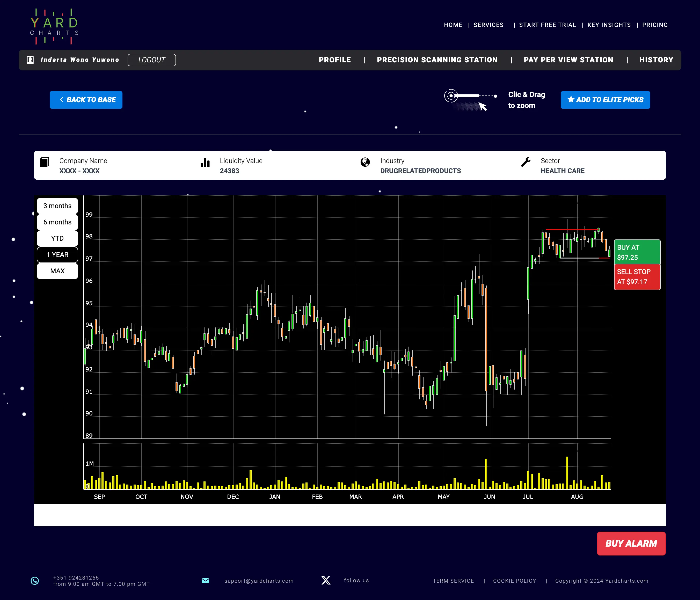Select the 1 YEAR range
Viewport: 700px width, 600px height.
pyautogui.click(x=57, y=255)
